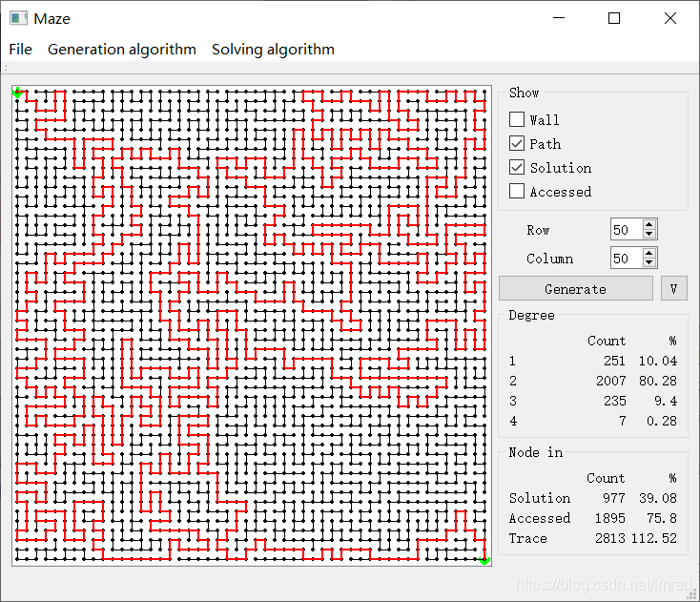This screenshot has height=602, width=700.
Task: Click the Accessed percentage 75.8
Action: 662,518
